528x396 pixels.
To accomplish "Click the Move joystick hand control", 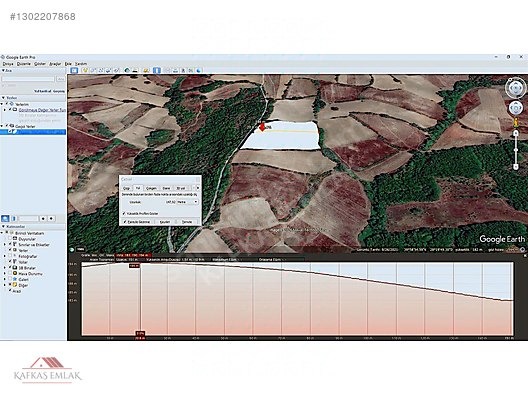I will [515, 108].
